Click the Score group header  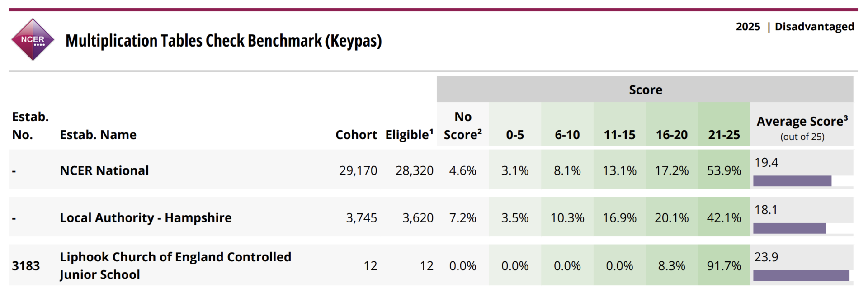645,90
